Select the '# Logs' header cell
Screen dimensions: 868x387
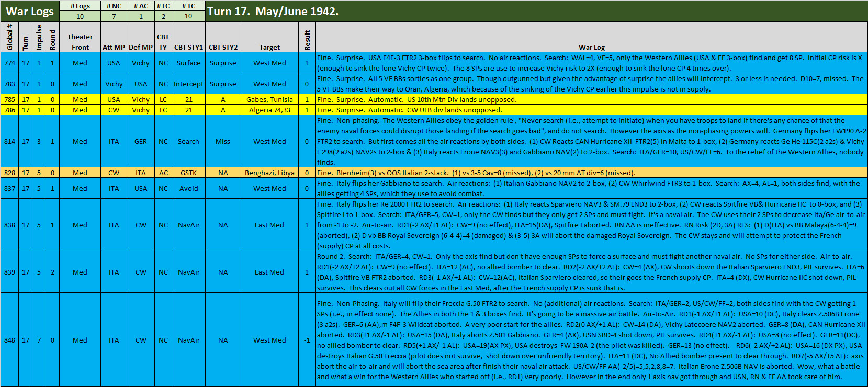click(80, 6)
